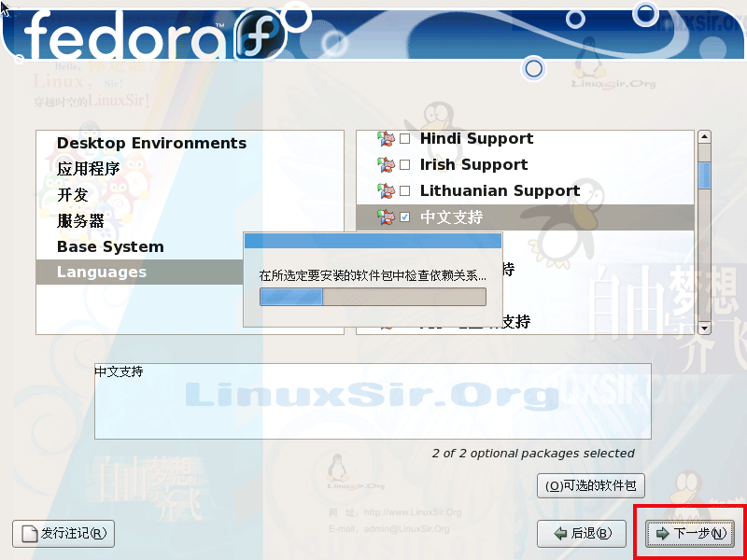The image size is (747, 560).
Task: Click the dependency check progress bar
Action: click(373, 297)
